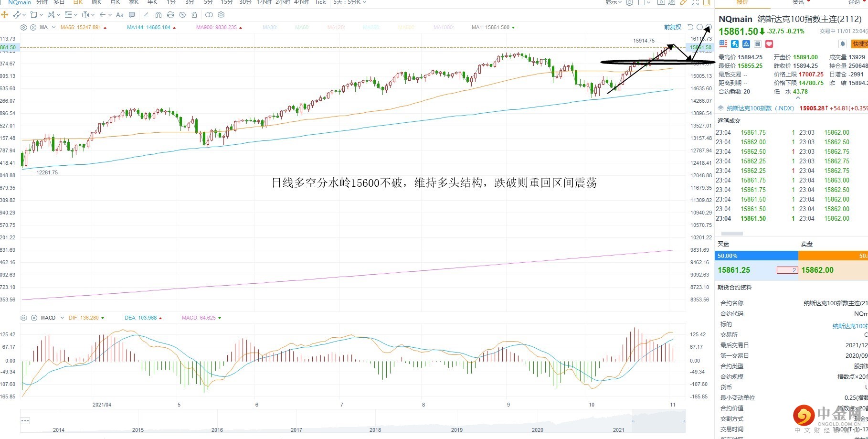Expand the quote details chevron
This screenshot has height=439, width=868.
(x=797, y=98)
